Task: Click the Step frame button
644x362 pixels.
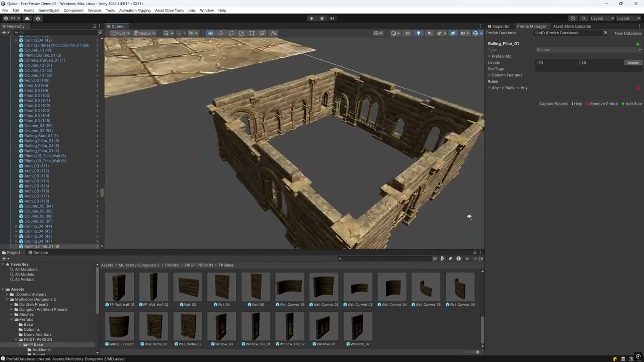Action: pos(332,18)
